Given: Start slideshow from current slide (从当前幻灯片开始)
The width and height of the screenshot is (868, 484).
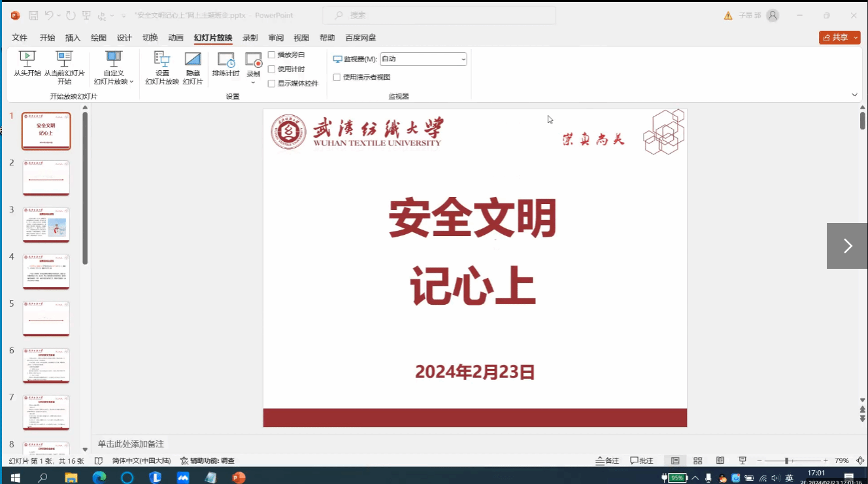Looking at the screenshot, I should [x=64, y=64].
